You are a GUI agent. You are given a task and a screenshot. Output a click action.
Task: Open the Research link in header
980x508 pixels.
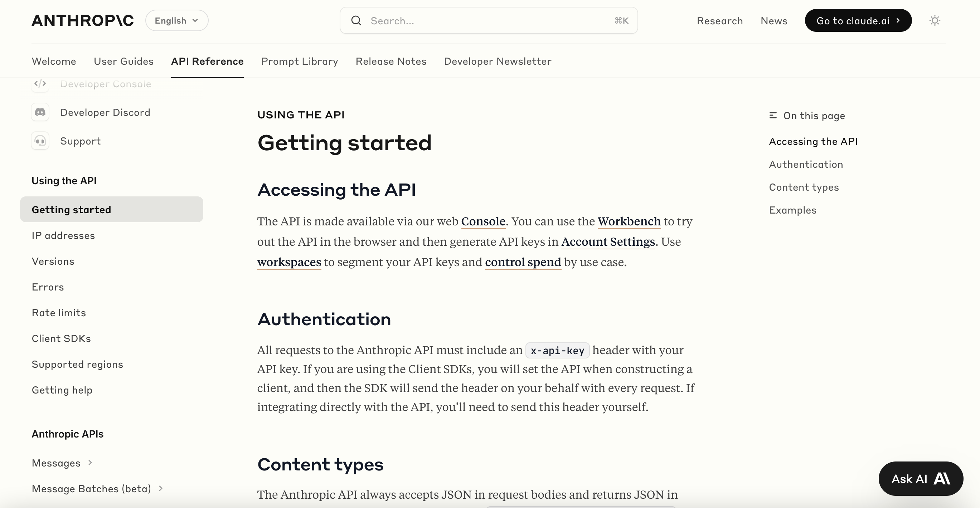(x=720, y=20)
